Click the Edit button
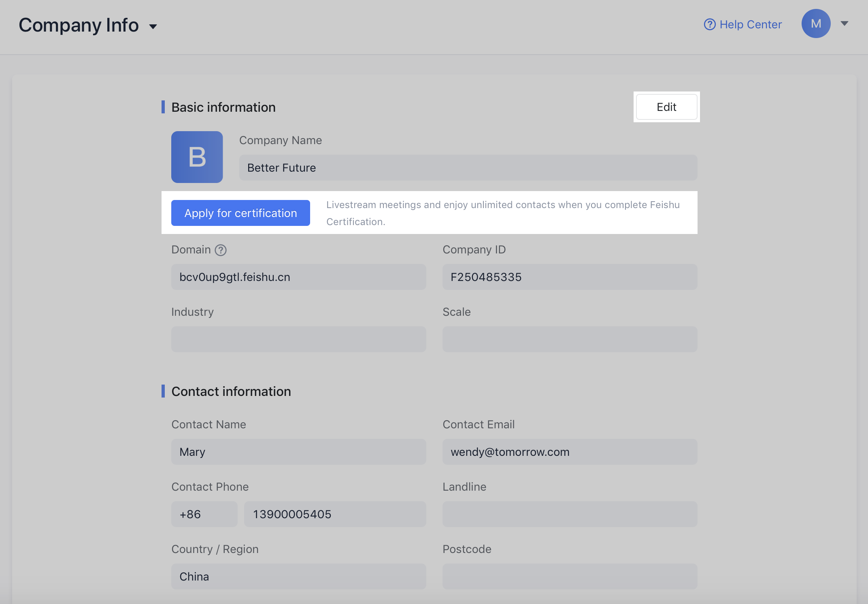868x604 pixels. coord(666,107)
